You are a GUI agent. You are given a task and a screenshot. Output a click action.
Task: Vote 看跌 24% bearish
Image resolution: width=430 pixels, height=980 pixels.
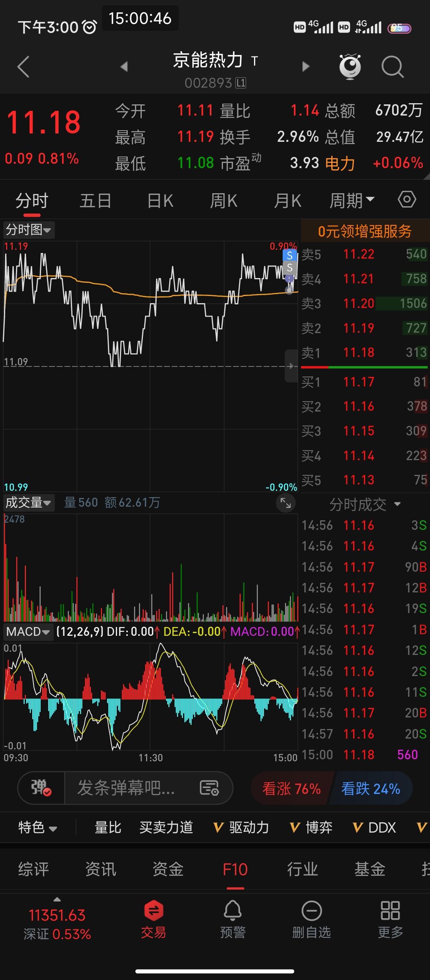tap(371, 788)
